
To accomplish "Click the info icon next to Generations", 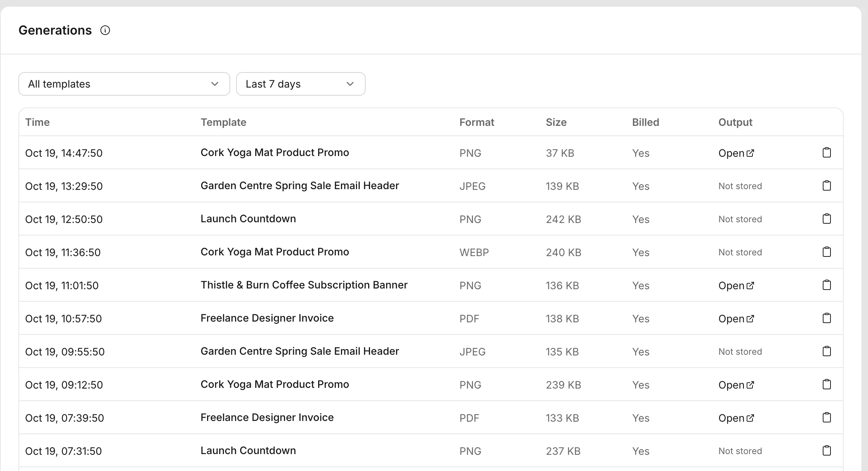I will (x=105, y=30).
